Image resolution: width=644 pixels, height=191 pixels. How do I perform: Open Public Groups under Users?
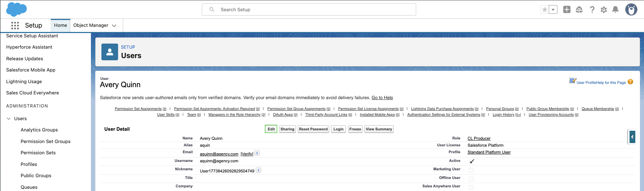(36, 176)
